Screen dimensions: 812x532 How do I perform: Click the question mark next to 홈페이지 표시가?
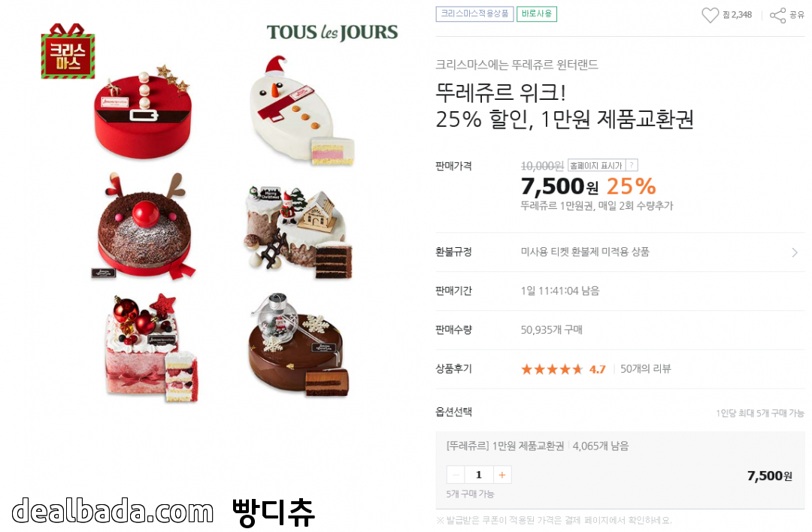pos(632,165)
